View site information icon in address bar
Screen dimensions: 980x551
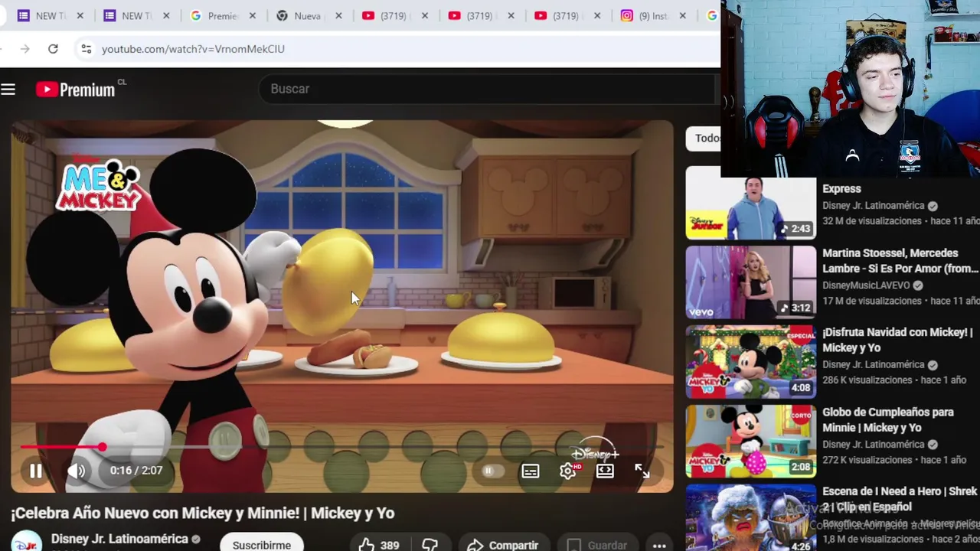pos(86,49)
